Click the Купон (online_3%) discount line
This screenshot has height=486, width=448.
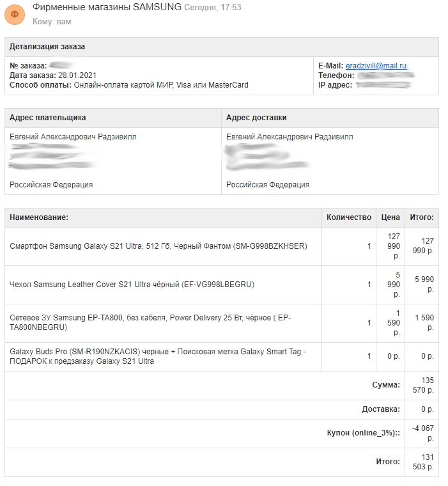(x=222, y=434)
